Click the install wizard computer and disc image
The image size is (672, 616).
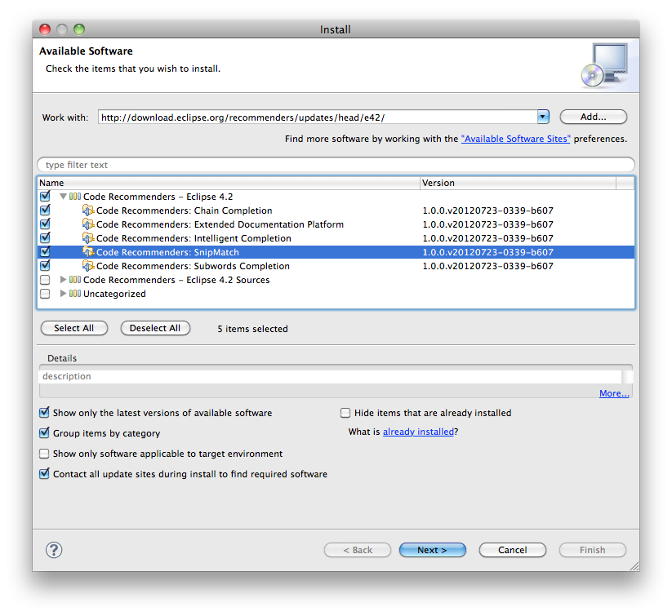(605, 64)
